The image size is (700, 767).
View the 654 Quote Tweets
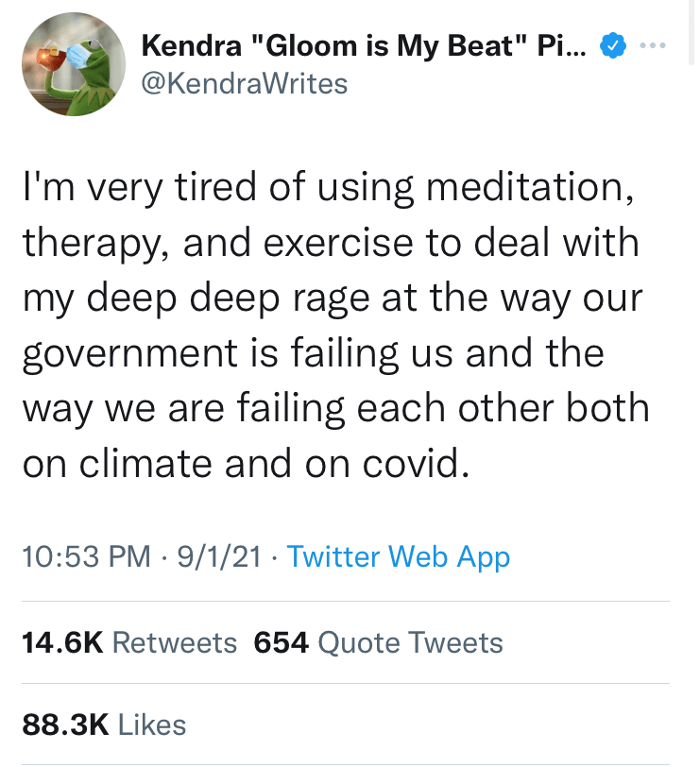379,643
